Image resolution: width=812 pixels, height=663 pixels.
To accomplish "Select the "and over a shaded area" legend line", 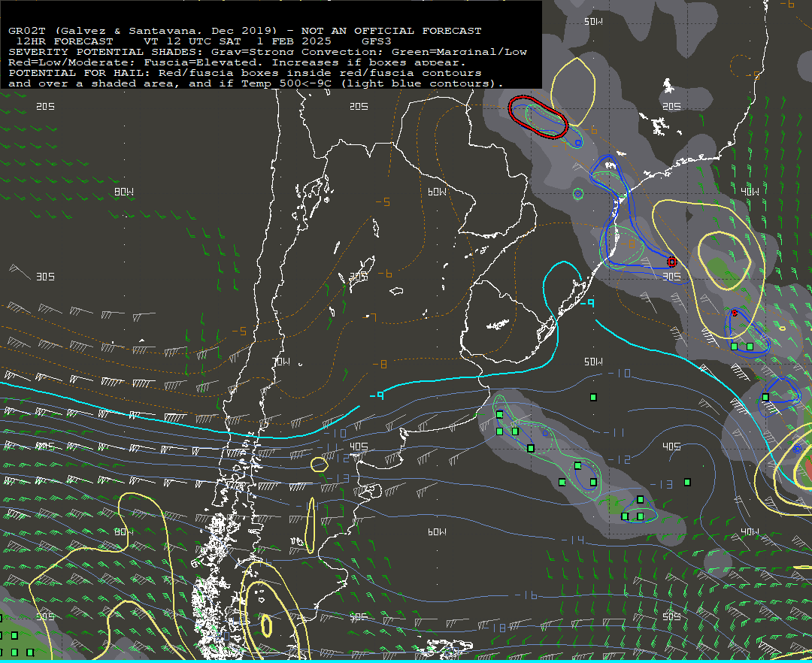I will [x=256, y=83].
